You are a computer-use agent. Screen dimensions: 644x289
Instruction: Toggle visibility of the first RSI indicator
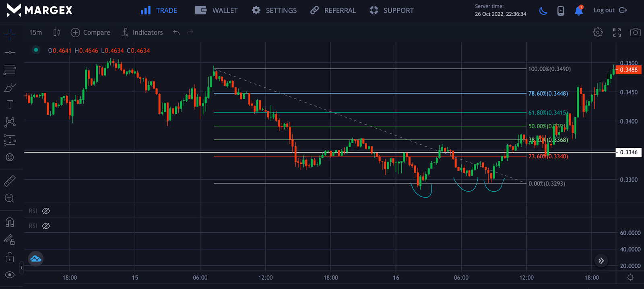[x=46, y=211]
